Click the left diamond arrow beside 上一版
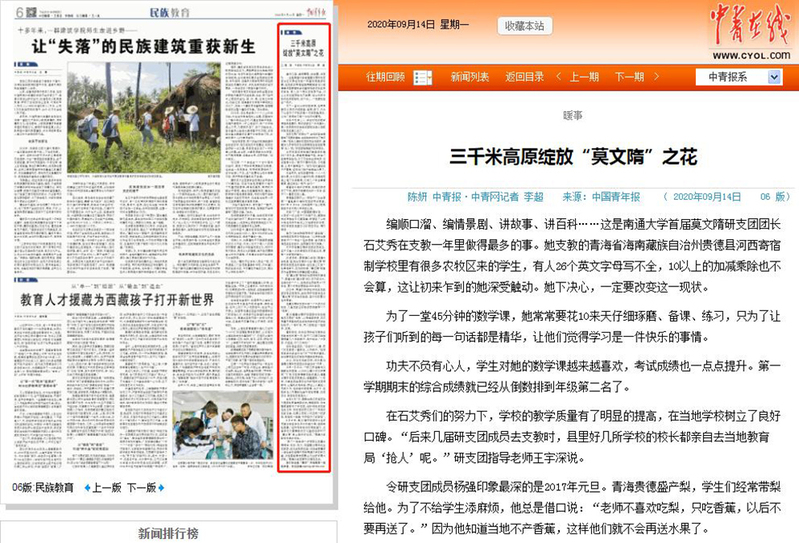 [87, 487]
